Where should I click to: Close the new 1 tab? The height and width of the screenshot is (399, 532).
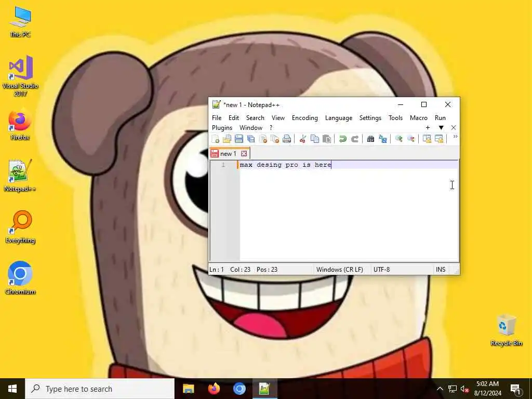click(x=244, y=154)
